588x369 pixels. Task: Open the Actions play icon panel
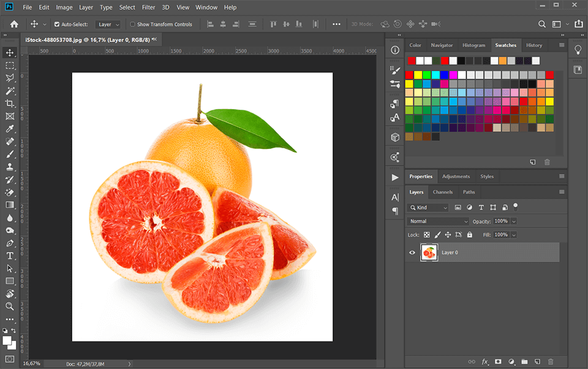[x=395, y=177]
